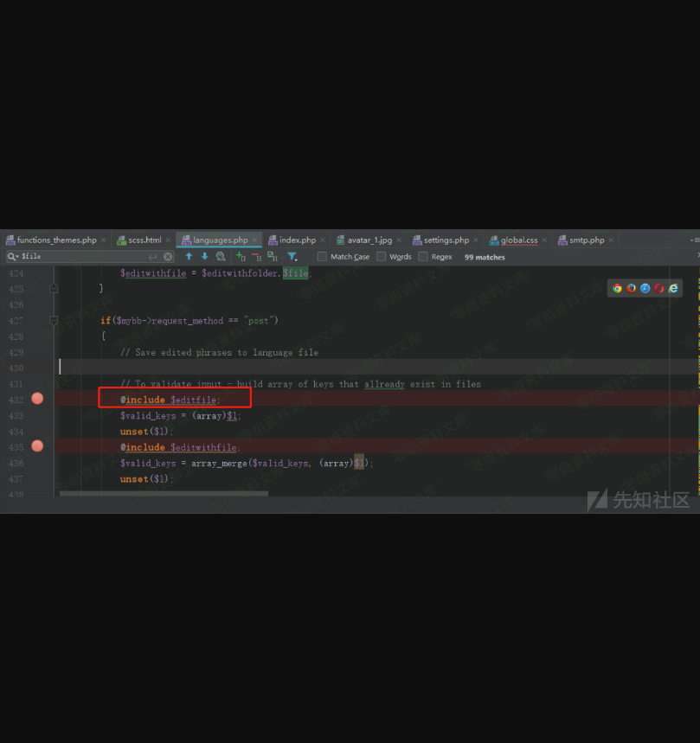Open the page in Chrome browser
Screen dimensions: 700x743
[x=617, y=288]
